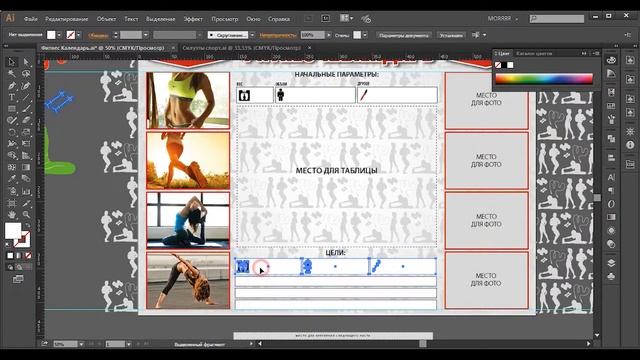This screenshot has height=360, width=640.
Task: Open the Объект menu
Action: [x=106, y=19]
